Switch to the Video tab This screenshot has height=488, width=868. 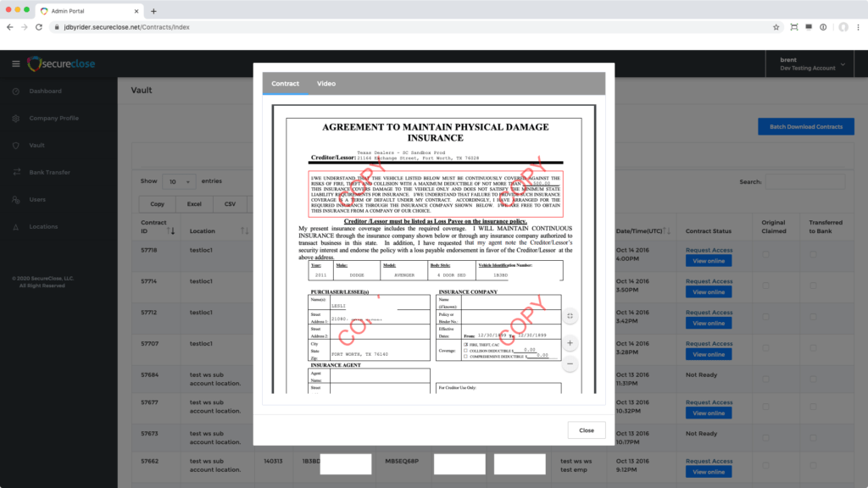pyautogui.click(x=326, y=84)
